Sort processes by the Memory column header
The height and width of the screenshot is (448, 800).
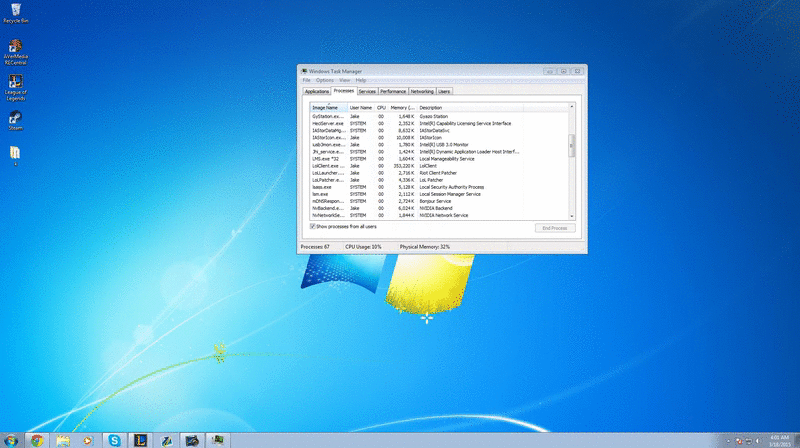(x=402, y=107)
